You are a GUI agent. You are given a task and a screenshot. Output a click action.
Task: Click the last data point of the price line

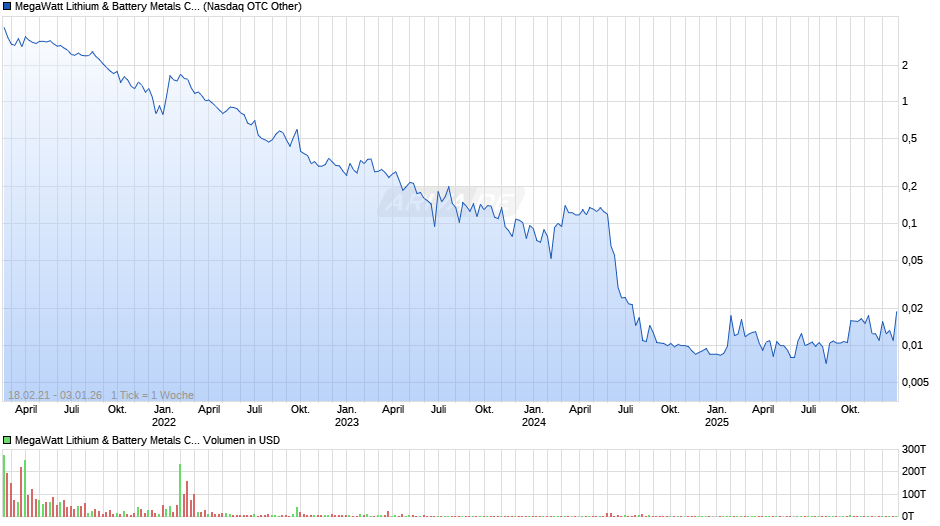897,312
